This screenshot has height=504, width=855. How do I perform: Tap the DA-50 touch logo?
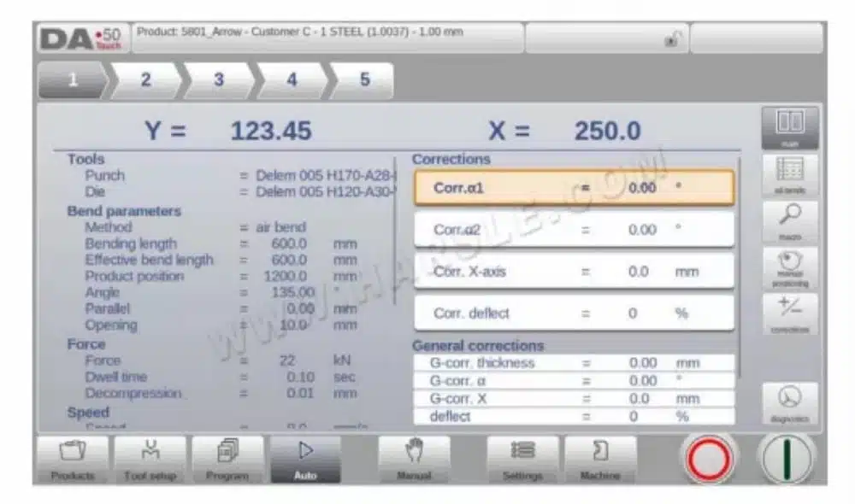(x=82, y=38)
